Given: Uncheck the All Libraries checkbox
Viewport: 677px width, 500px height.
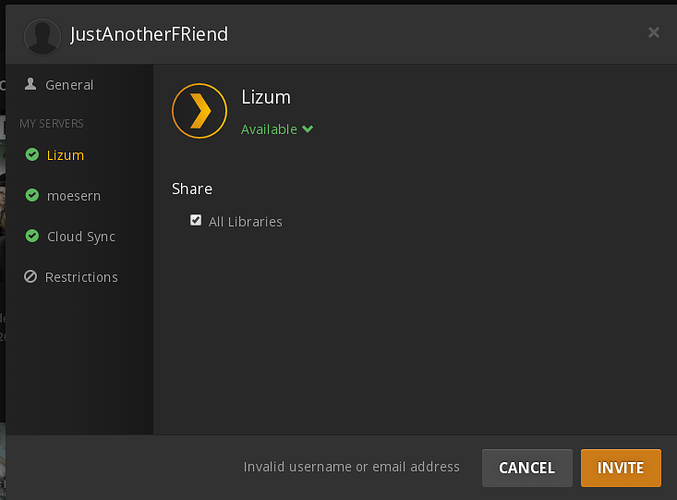Looking at the screenshot, I should [196, 220].
